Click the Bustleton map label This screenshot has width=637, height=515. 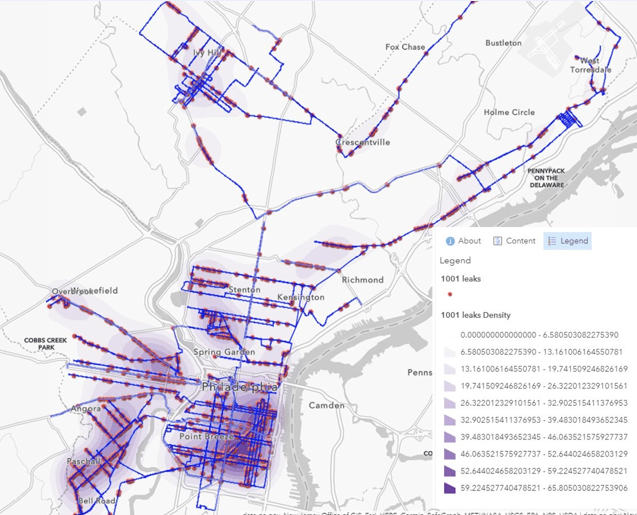[503, 43]
